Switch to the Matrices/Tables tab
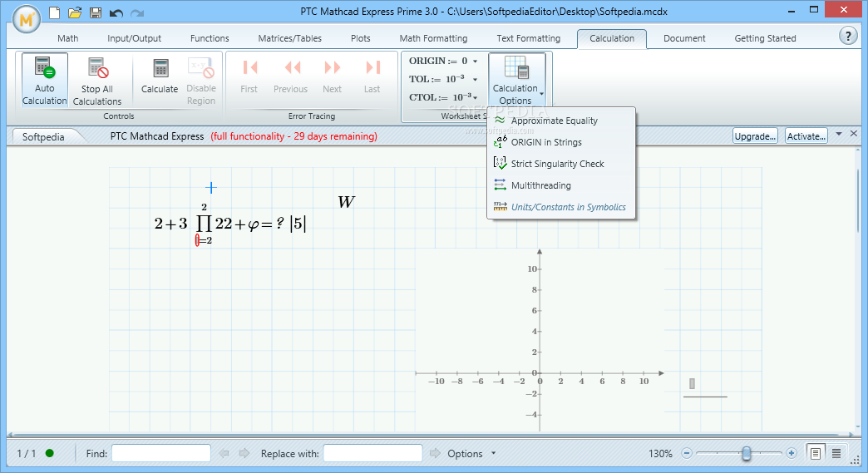The width and height of the screenshot is (868, 473). coord(289,38)
